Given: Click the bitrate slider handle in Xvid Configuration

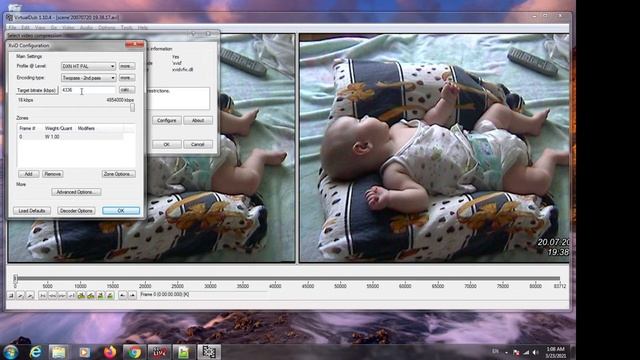Looking at the screenshot, I should pyautogui.click(x=132, y=107).
